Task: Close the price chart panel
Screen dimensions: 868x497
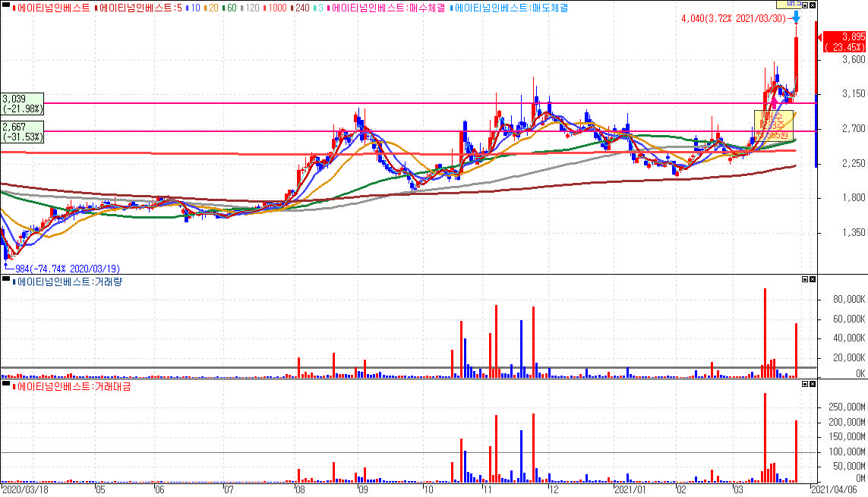Action: pos(812,5)
